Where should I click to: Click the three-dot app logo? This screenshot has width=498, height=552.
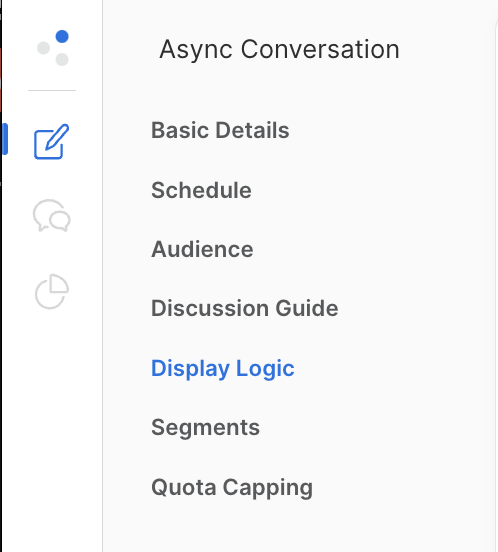53,48
